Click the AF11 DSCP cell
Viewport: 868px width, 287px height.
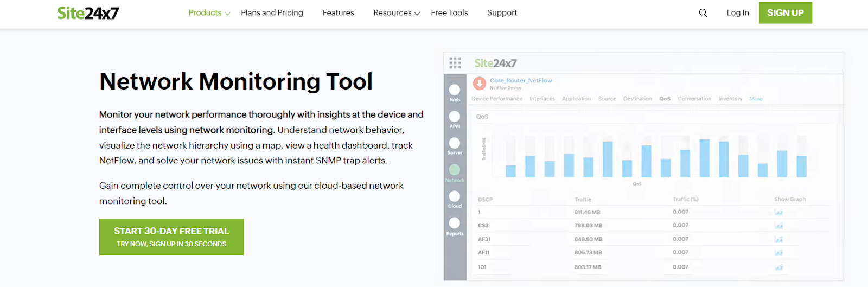(x=483, y=252)
